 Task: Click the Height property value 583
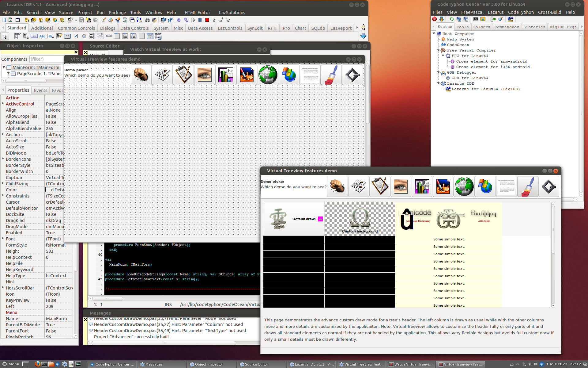(x=50, y=251)
